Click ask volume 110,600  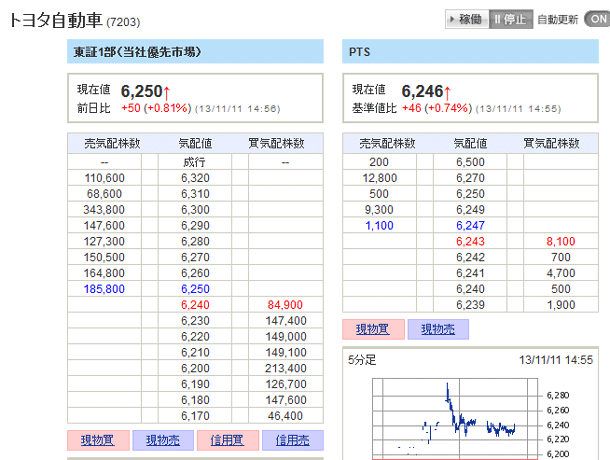coord(105,178)
